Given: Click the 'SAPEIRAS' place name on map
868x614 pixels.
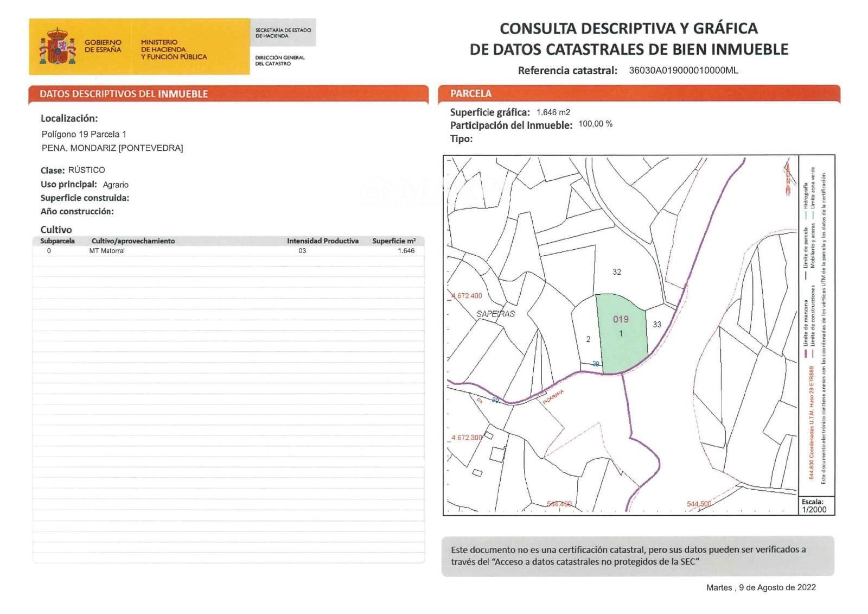Looking at the screenshot, I should [495, 314].
